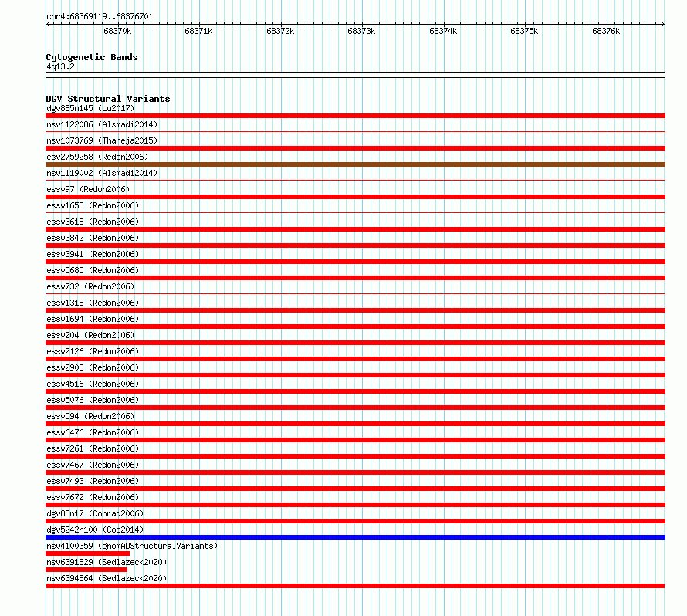Select the essv5076 (Redon2006) label
This screenshot has height=616, width=687.
93,400
